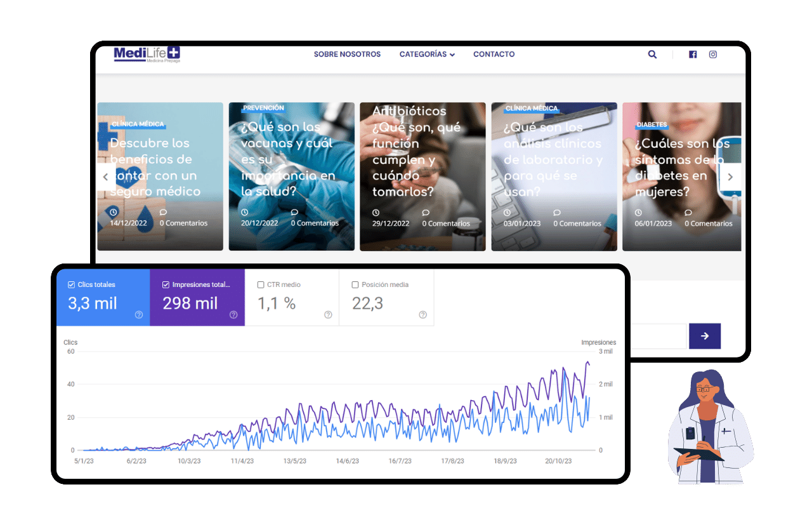Click the next slide arrow in carousel
Screen dimensions: 812x508
[x=730, y=177]
